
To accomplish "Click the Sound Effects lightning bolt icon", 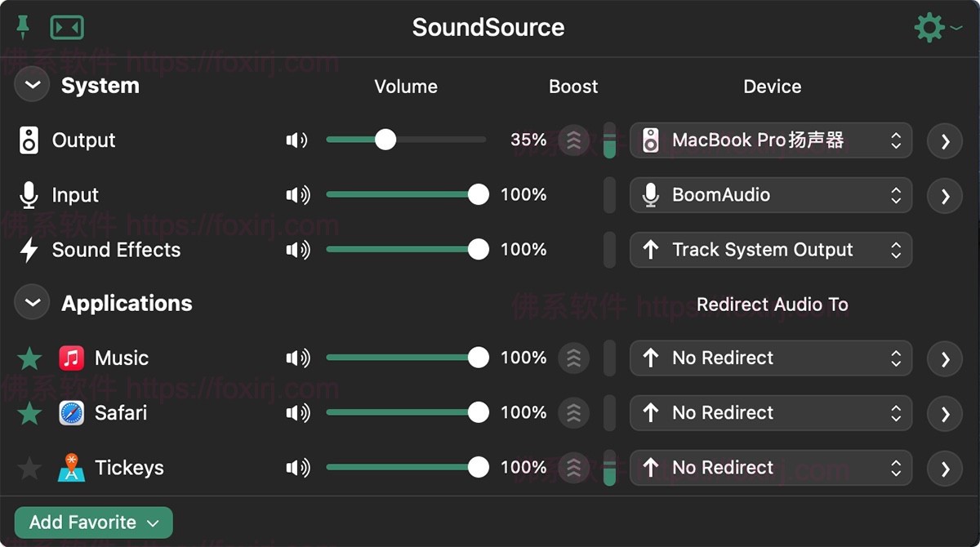I will (29, 250).
